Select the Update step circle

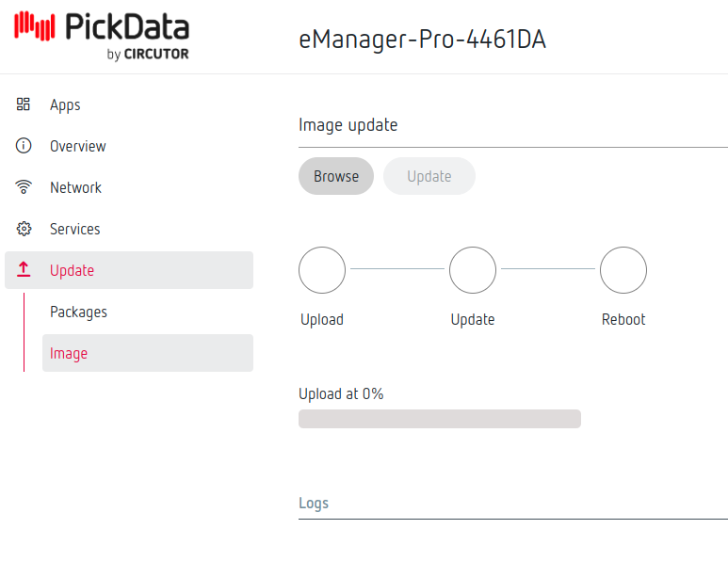(x=473, y=270)
